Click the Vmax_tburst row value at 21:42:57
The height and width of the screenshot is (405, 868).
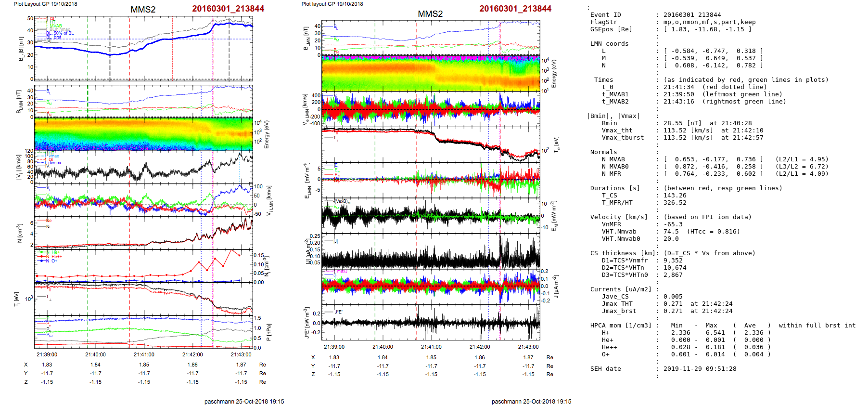pyautogui.click(x=713, y=138)
